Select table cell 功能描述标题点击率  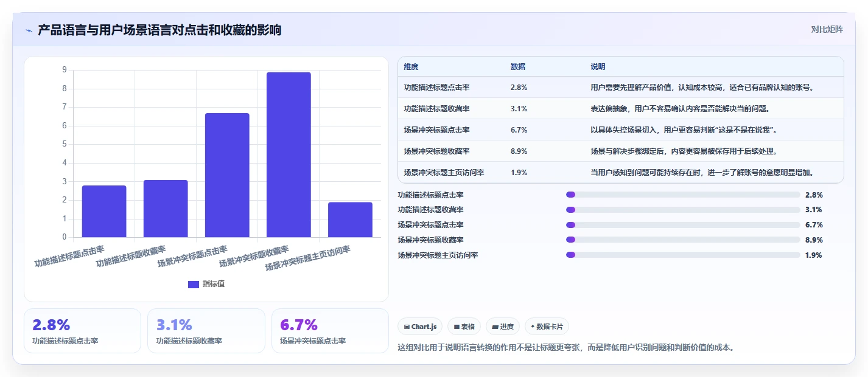[436, 88]
